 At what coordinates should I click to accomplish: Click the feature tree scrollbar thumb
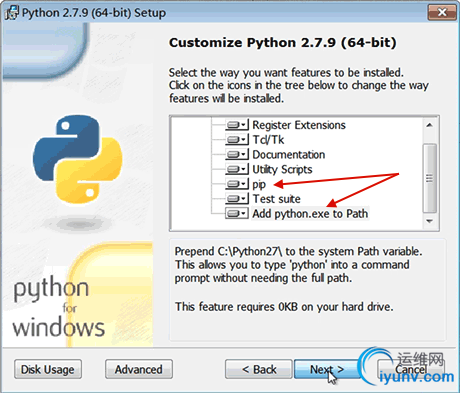tap(430, 178)
